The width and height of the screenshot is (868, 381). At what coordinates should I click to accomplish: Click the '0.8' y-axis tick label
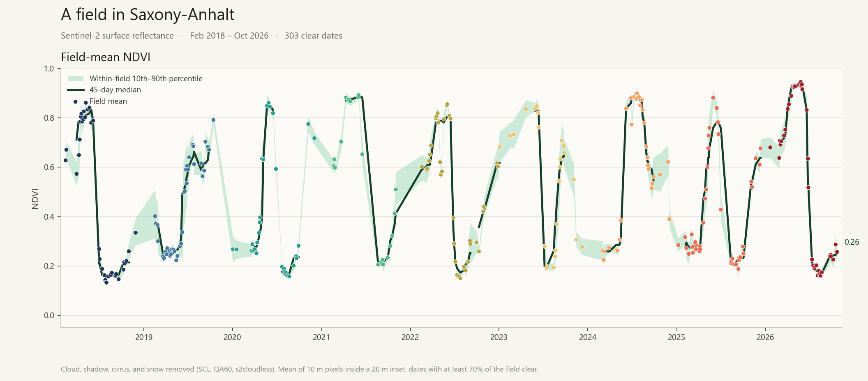coord(49,118)
